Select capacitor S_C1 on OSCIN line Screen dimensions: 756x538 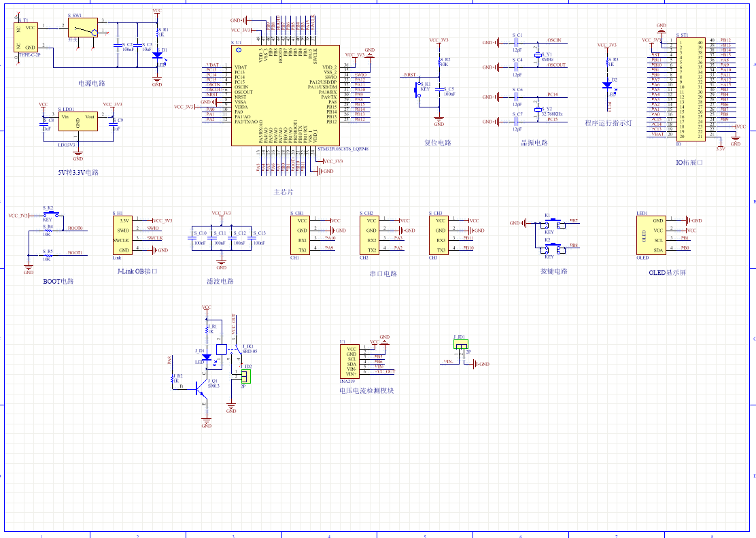(516, 42)
